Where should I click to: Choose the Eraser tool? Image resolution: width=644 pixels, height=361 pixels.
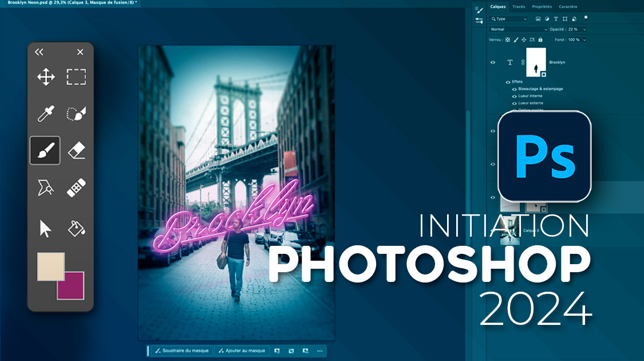pos(76,151)
